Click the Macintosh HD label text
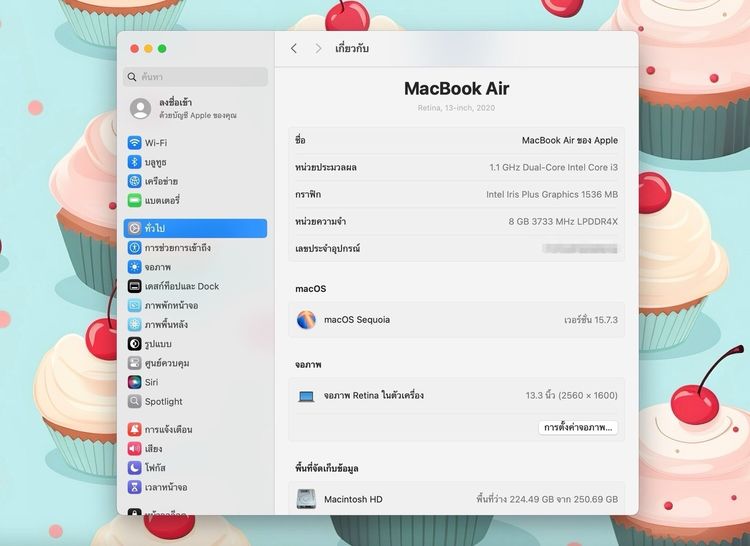The width and height of the screenshot is (750, 546). pyautogui.click(x=353, y=499)
